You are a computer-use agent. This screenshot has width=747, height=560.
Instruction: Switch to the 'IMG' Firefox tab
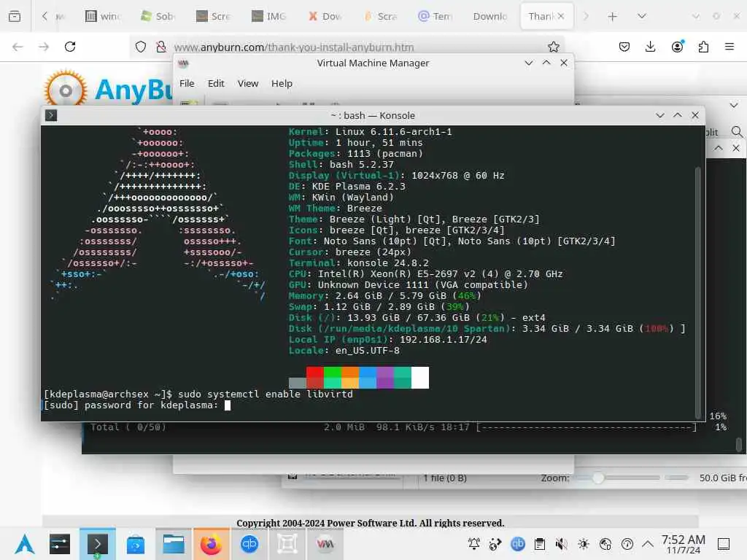(x=269, y=16)
